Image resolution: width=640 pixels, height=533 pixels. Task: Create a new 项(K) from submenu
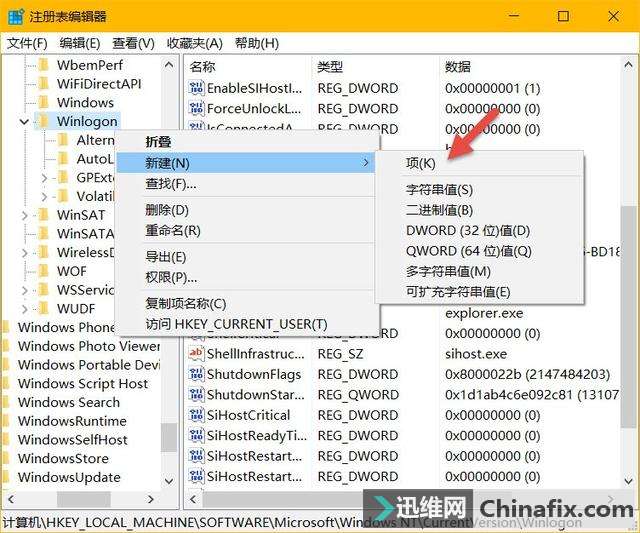pyautogui.click(x=480, y=163)
